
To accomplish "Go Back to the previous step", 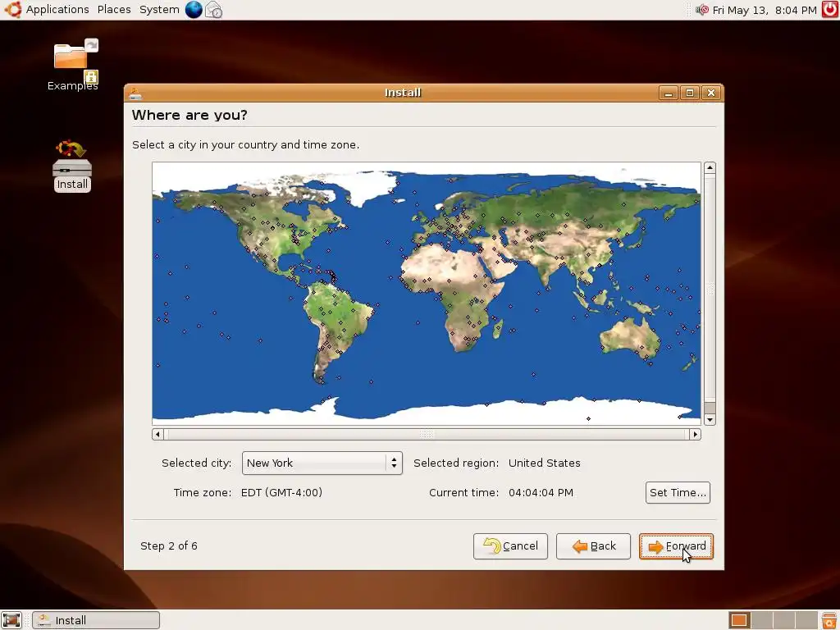I will [593, 546].
